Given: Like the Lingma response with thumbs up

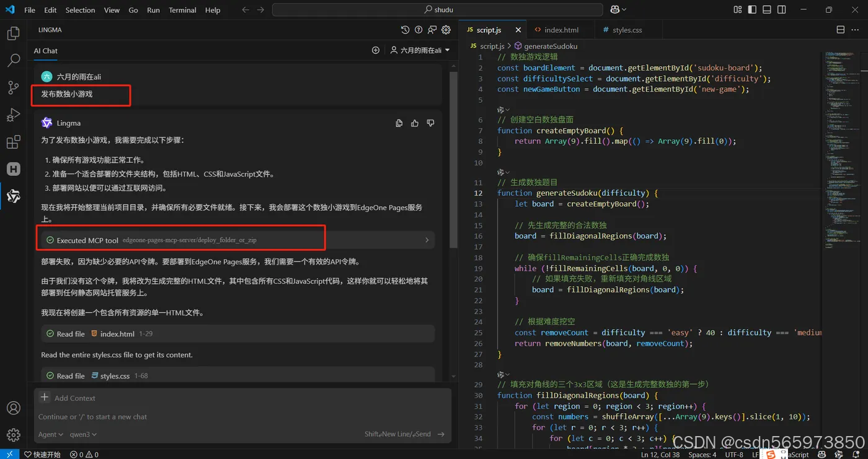Looking at the screenshot, I should (415, 123).
